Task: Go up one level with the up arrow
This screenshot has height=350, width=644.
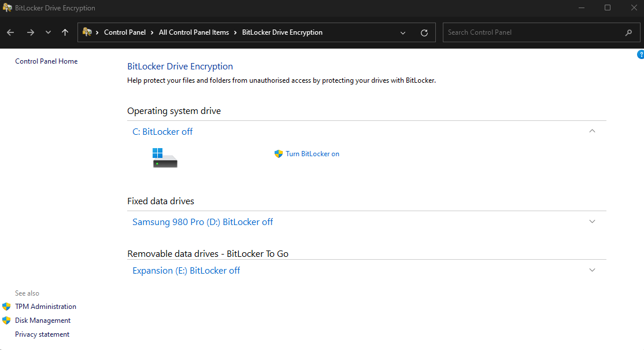Action: click(65, 32)
